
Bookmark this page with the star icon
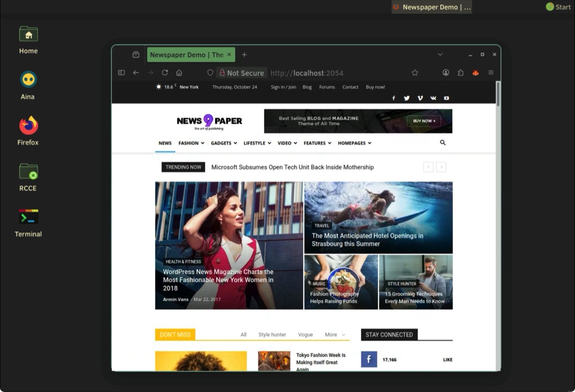pyautogui.click(x=415, y=73)
